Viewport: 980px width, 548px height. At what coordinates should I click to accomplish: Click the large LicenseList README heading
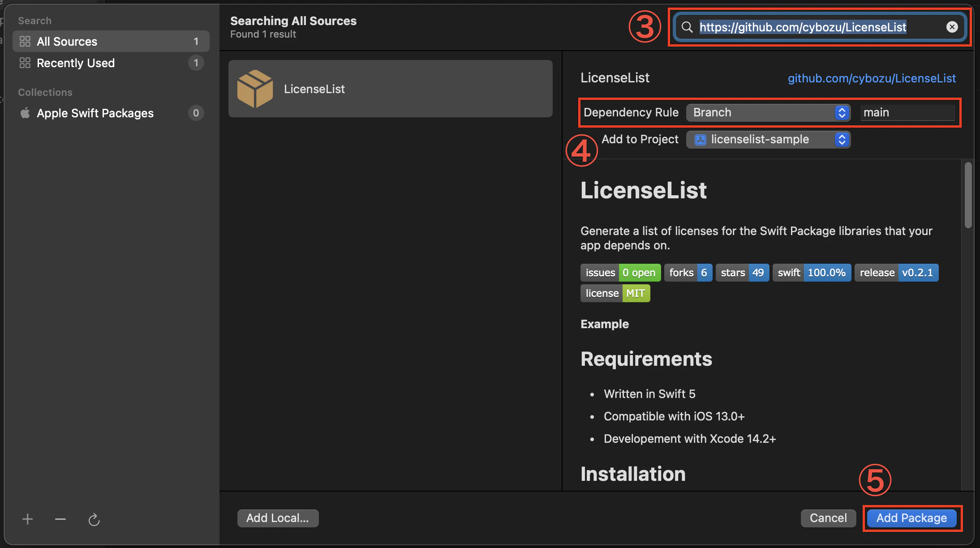click(644, 190)
